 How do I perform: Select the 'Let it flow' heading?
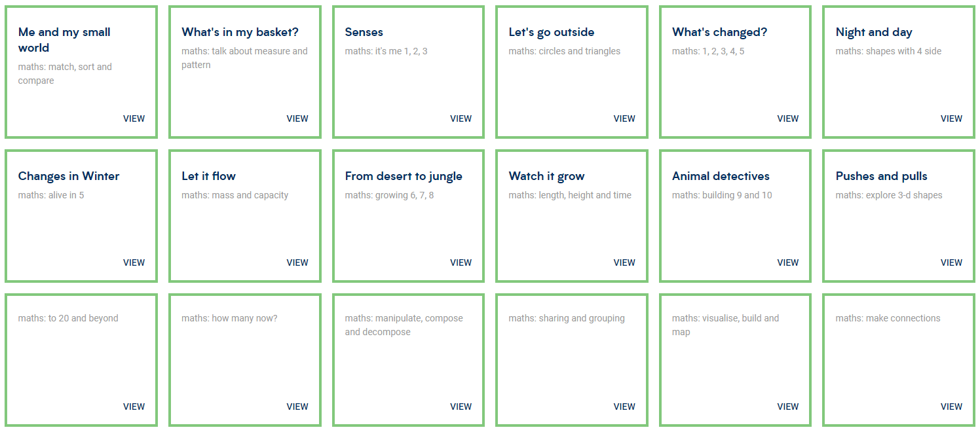tap(208, 176)
